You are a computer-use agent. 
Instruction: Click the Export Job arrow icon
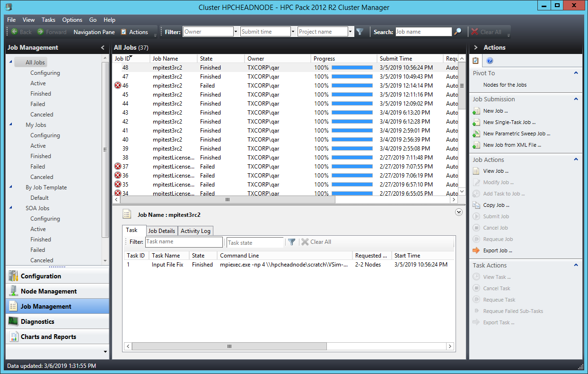coord(476,250)
